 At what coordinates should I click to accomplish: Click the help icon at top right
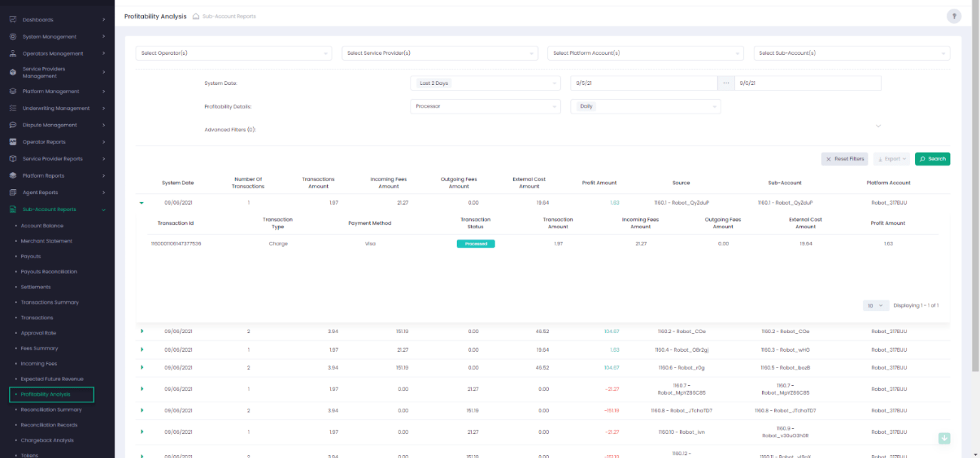coord(953,16)
